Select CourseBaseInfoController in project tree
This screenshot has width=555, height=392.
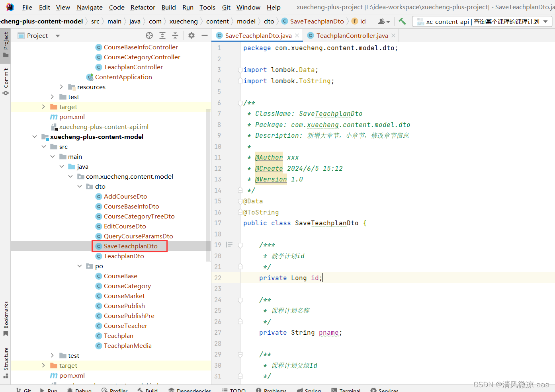coord(141,47)
